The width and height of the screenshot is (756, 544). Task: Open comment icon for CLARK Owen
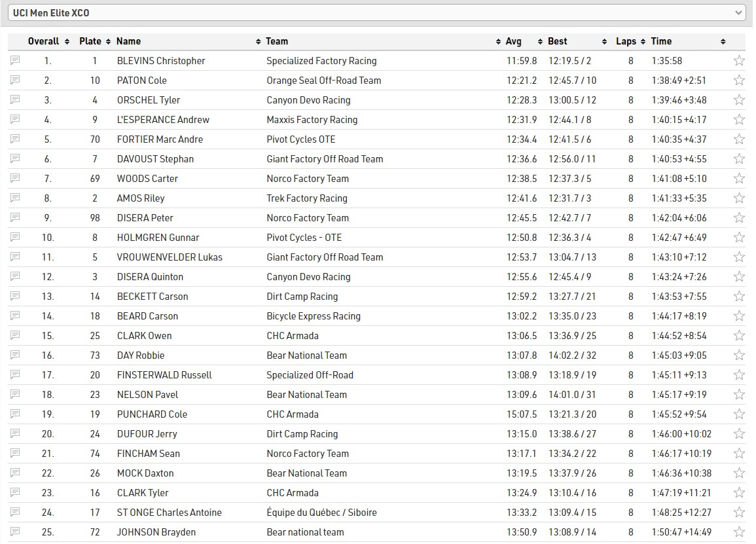(16, 335)
